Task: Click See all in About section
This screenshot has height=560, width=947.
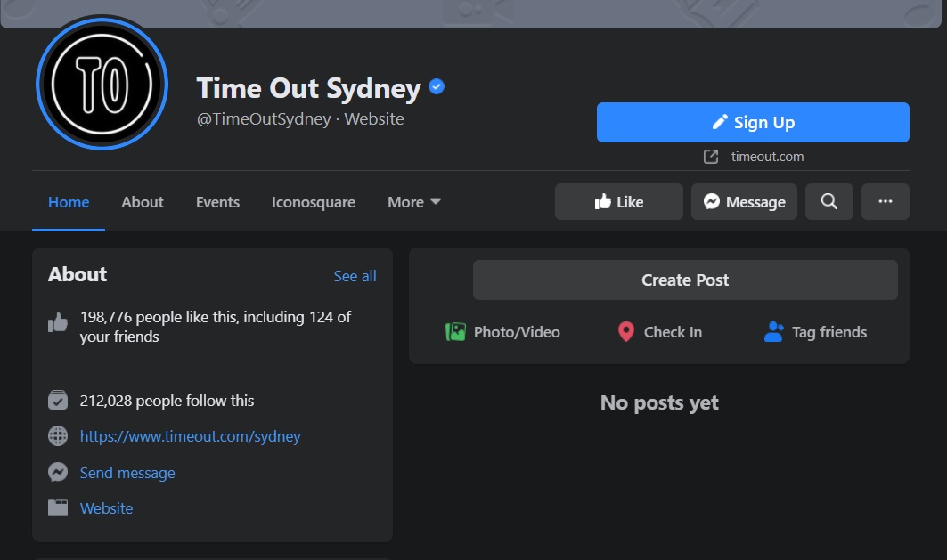Action: (x=355, y=276)
